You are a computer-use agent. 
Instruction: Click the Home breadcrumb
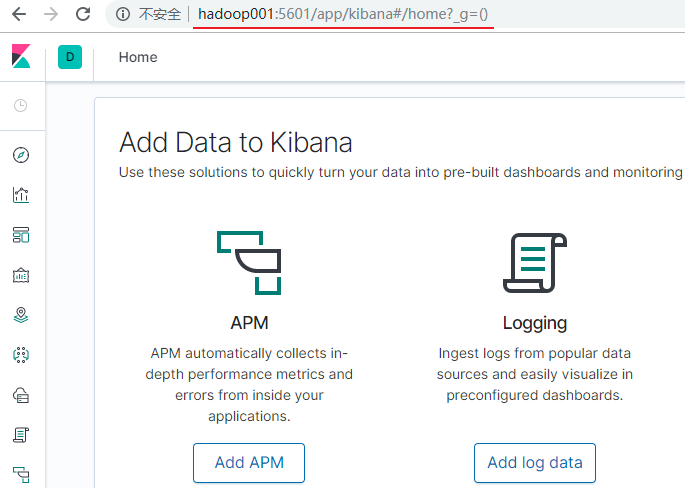click(138, 58)
